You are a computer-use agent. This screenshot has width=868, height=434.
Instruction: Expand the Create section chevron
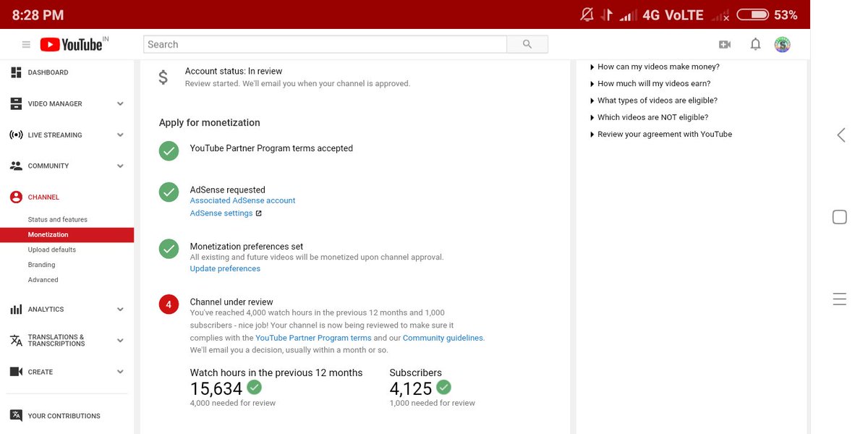pyautogui.click(x=120, y=372)
